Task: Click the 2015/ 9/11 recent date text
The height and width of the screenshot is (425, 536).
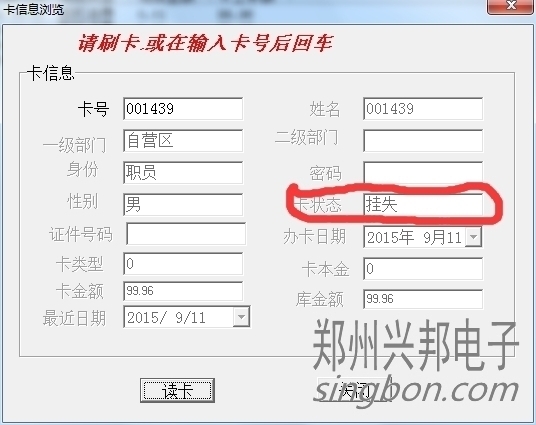Action: [x=166, y=318]
